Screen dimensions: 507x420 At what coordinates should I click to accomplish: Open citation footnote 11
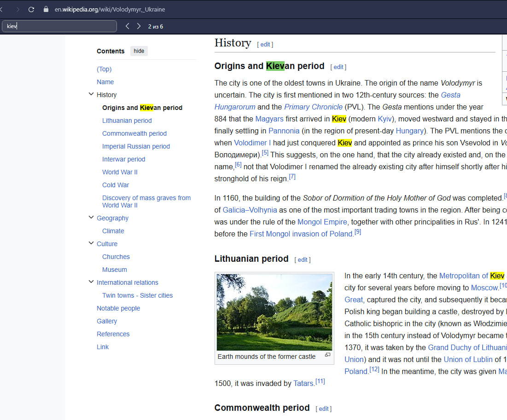321,381
